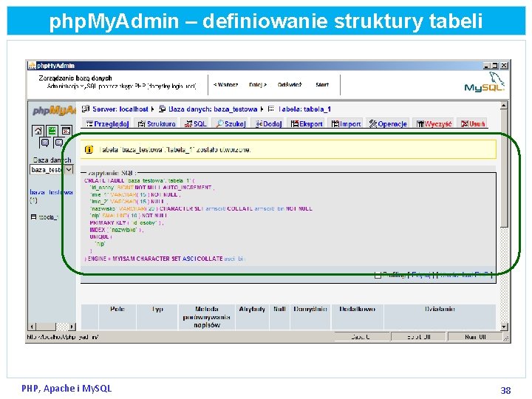Screen dimensions: 532x399
Task: Open the right speech-bubble documentation icon
Action: pyautogui.click(x=58, y=143)
